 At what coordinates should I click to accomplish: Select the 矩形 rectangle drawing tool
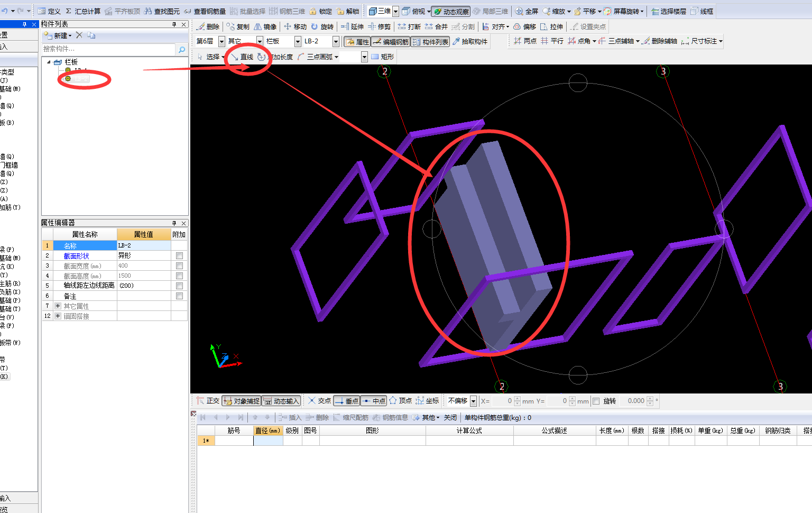[x=383, y=57]
